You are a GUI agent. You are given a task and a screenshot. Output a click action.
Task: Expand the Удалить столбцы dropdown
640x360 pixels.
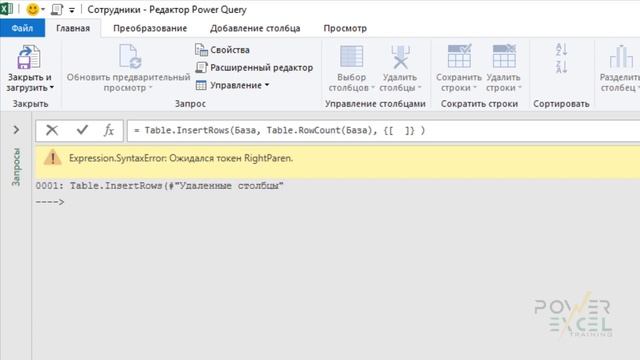(x=419, y=88)
